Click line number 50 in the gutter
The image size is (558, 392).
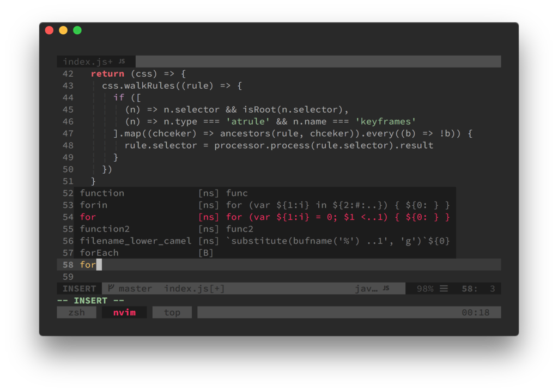coord(68,169)
